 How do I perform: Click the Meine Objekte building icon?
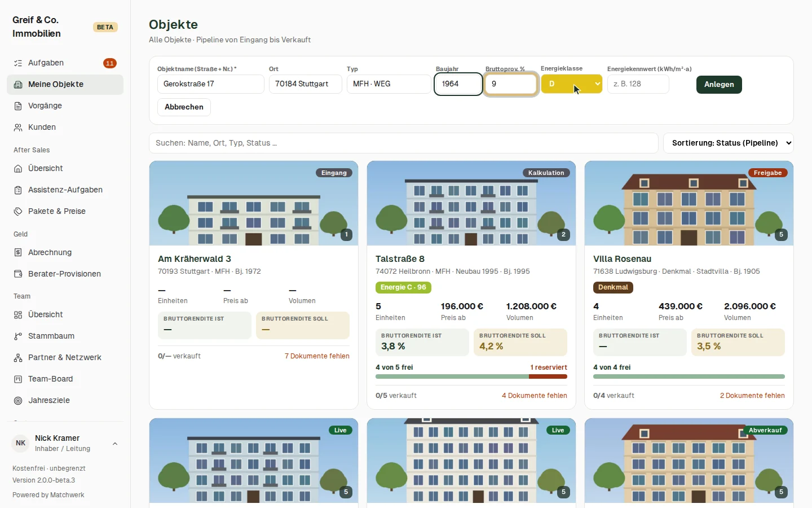(18, 85)
